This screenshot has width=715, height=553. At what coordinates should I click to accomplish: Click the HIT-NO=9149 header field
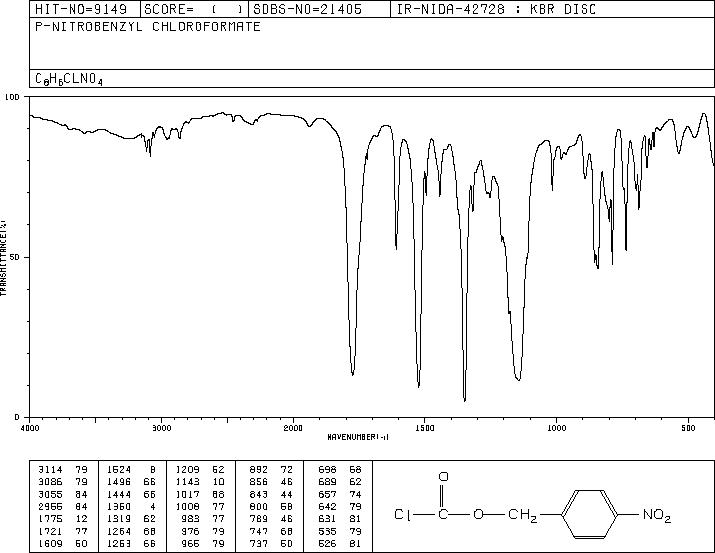pyautogui.click(x=81, y=10)
